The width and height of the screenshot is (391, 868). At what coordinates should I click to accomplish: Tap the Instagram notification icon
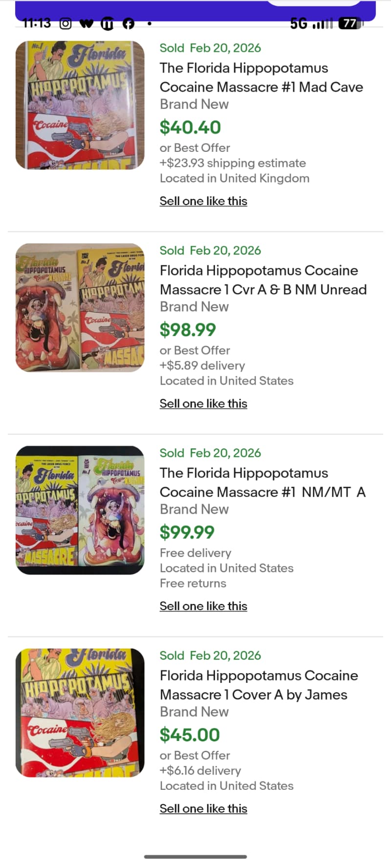click(65, 23)
